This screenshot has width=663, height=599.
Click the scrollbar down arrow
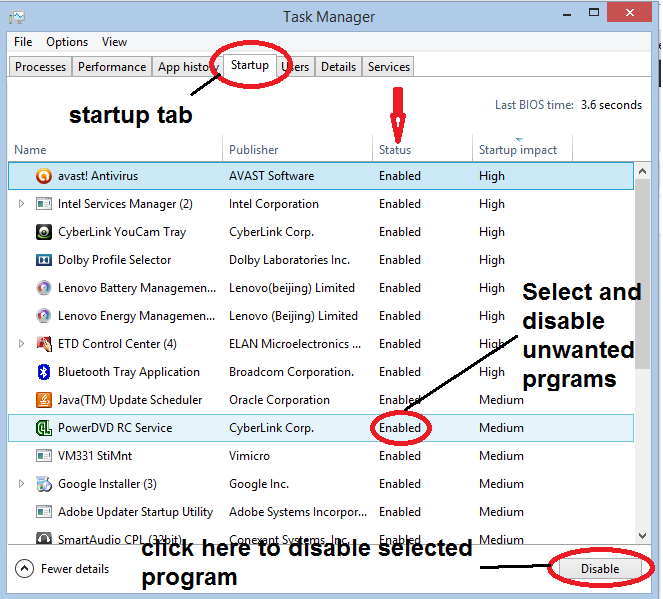642,536
